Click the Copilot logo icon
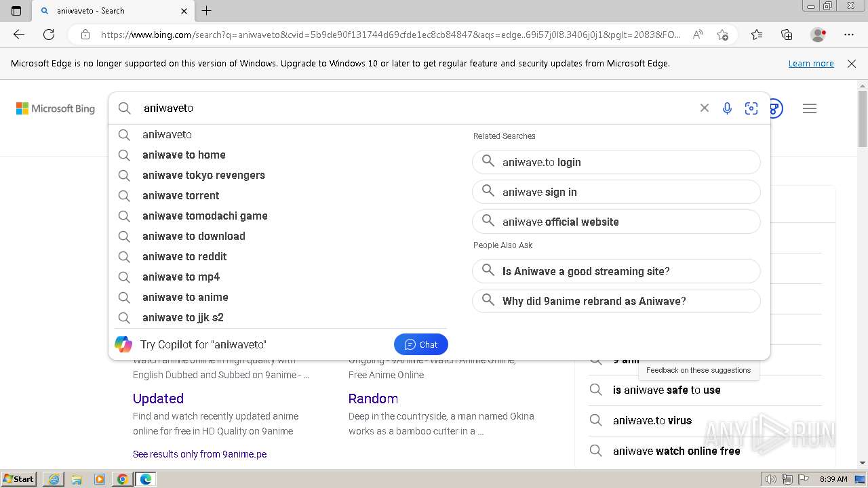The image size is (868, 488). 123,344
